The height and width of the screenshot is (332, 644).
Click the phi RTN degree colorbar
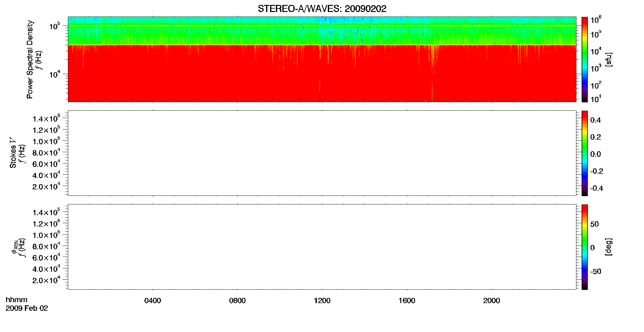point(585,247)
